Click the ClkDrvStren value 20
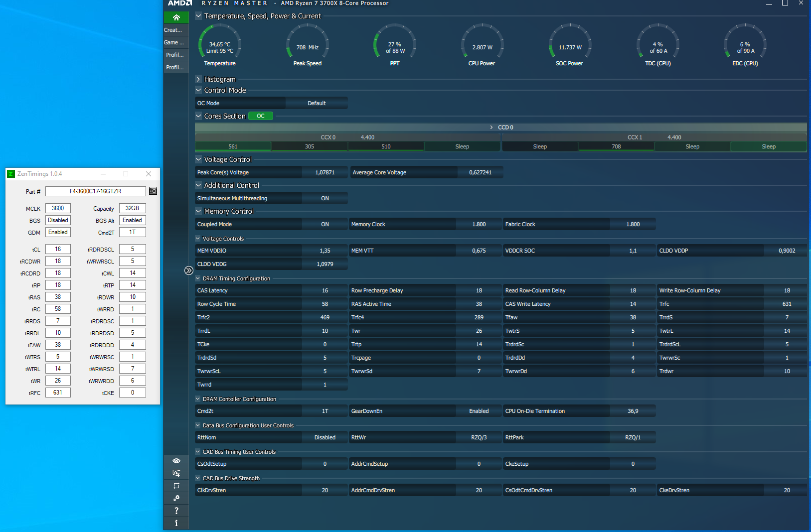The height and width of the screenshot is (532, 811). [x=325, y=490]
